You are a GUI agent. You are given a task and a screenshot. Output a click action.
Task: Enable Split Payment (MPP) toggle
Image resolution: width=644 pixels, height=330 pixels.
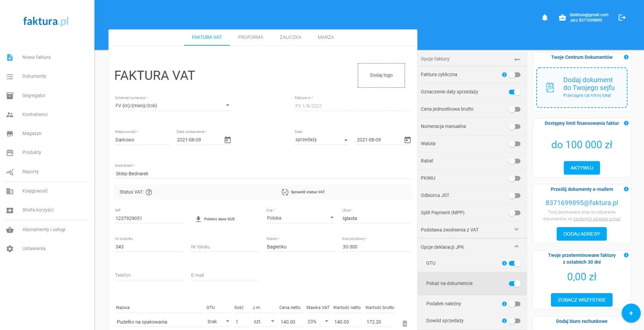[x=515, y=213]
